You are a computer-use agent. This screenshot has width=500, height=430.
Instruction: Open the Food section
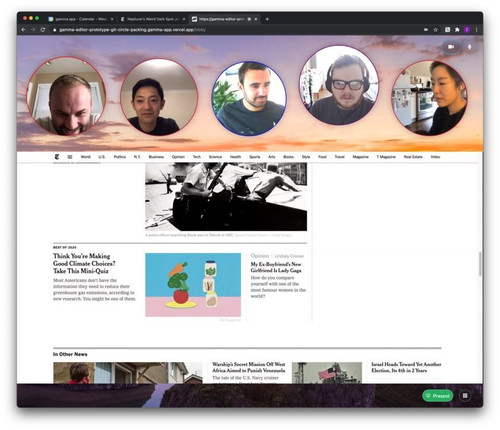[322, 157]
